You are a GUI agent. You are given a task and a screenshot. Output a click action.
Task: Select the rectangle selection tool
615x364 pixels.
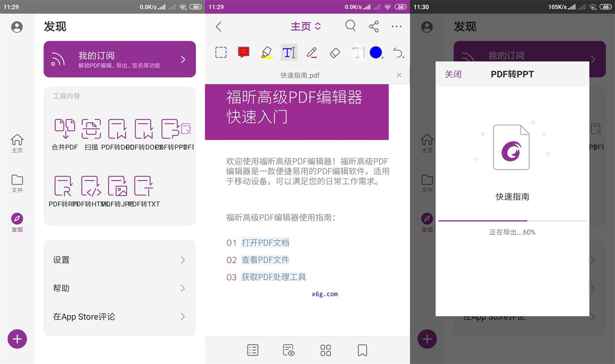point(221,52)
